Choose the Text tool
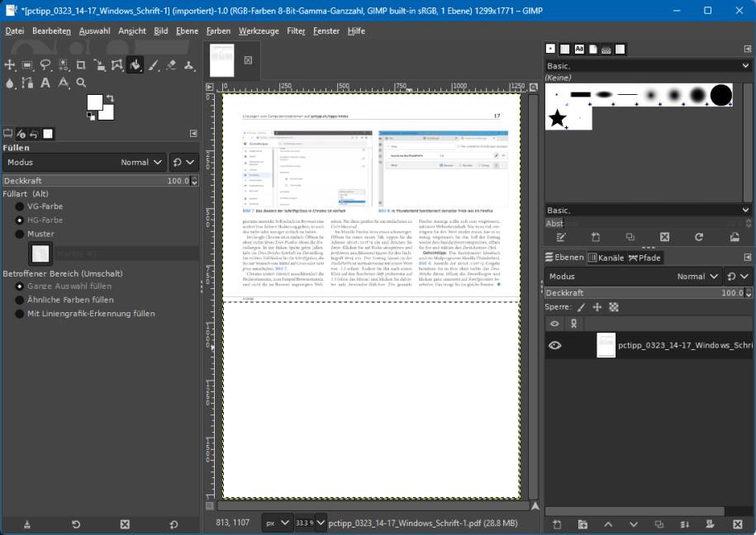Viewport: 756px width, 535px height. pyautogui.click(x=46, y=83)
